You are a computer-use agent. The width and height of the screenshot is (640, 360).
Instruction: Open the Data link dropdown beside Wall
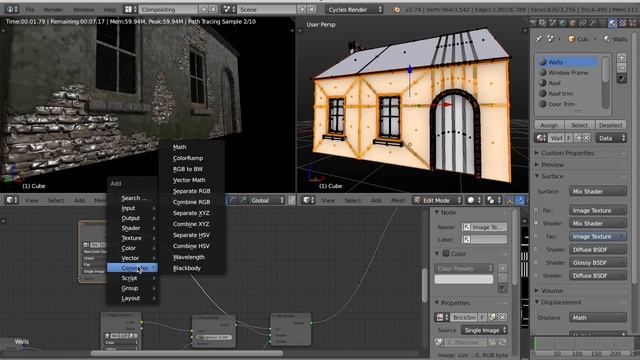pyautogui.click(x=611, y=138)
